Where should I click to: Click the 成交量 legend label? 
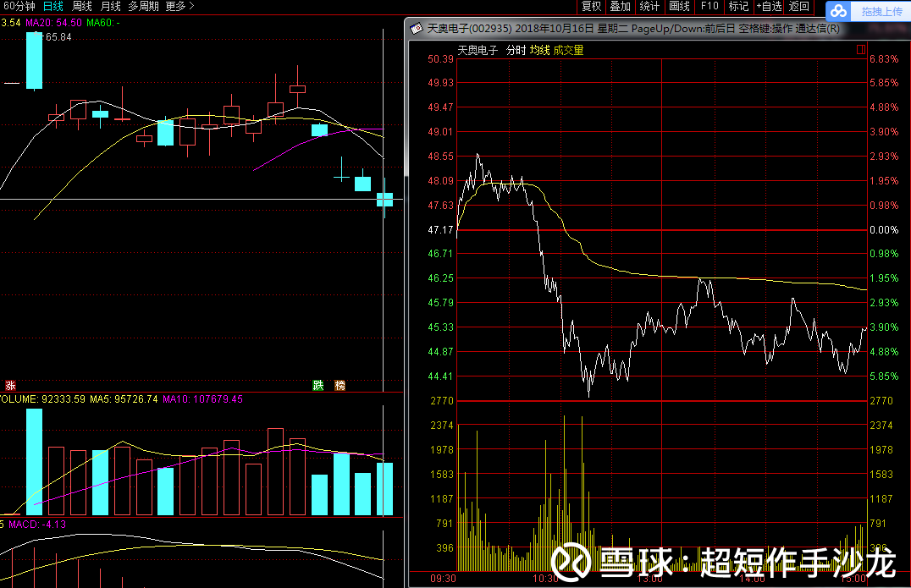click(x=568, y=51)
